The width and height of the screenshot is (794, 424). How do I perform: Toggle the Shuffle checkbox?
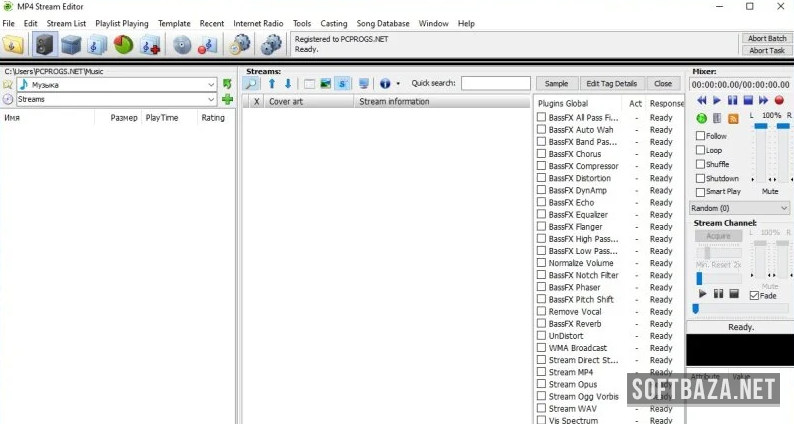coord(701,164)
